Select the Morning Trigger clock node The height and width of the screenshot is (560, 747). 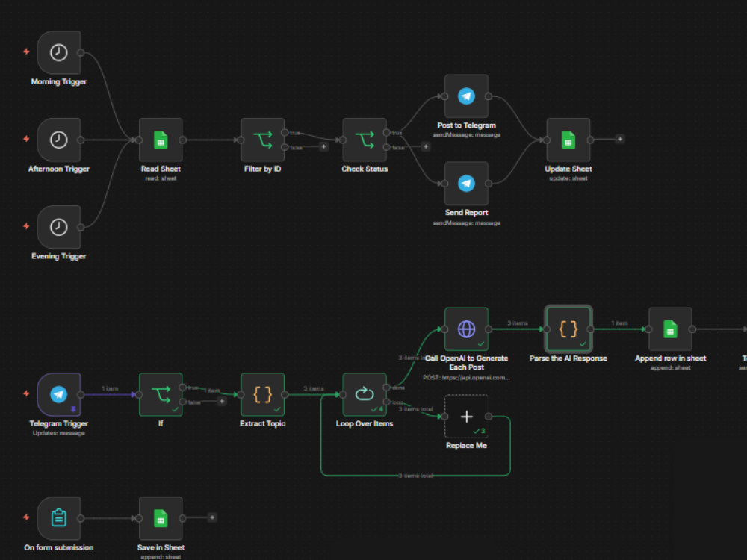(x=58, y=52)
